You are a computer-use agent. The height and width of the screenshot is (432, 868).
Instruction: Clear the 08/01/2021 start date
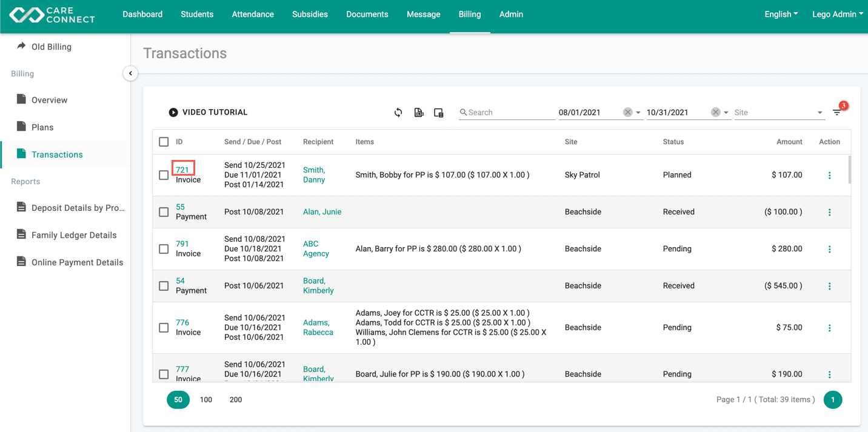(628, 112)
